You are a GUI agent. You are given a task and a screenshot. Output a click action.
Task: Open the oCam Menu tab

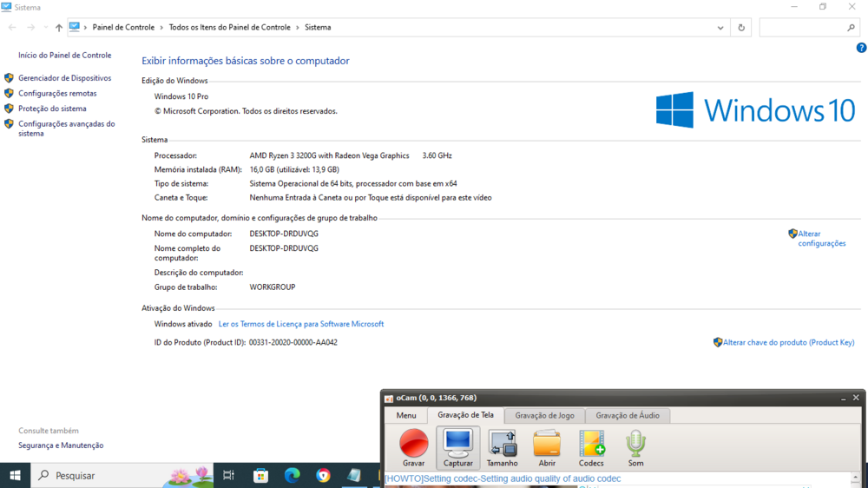[x=405, y=416]
